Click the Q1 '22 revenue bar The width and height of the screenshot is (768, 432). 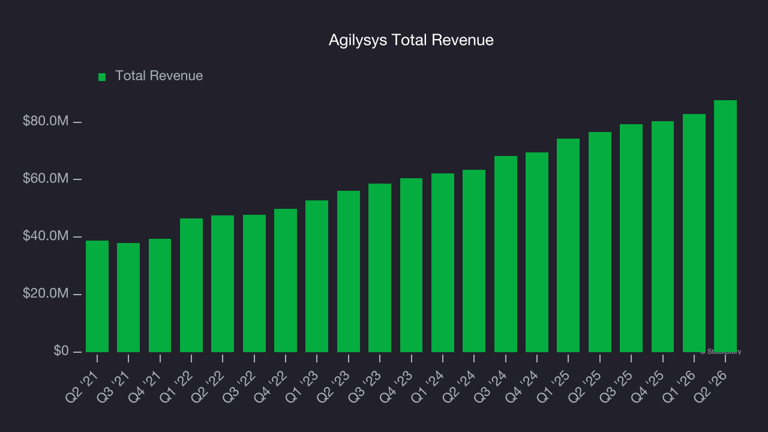[x=191, y=285]
